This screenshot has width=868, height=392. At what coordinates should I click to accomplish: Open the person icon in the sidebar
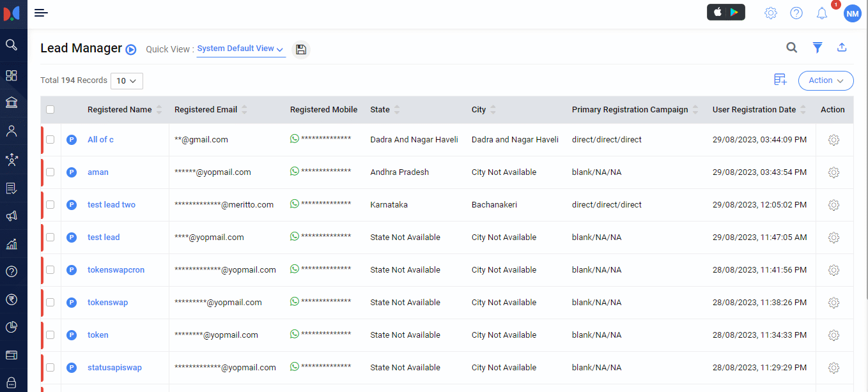pyautogui.click(x=12, y=132)
